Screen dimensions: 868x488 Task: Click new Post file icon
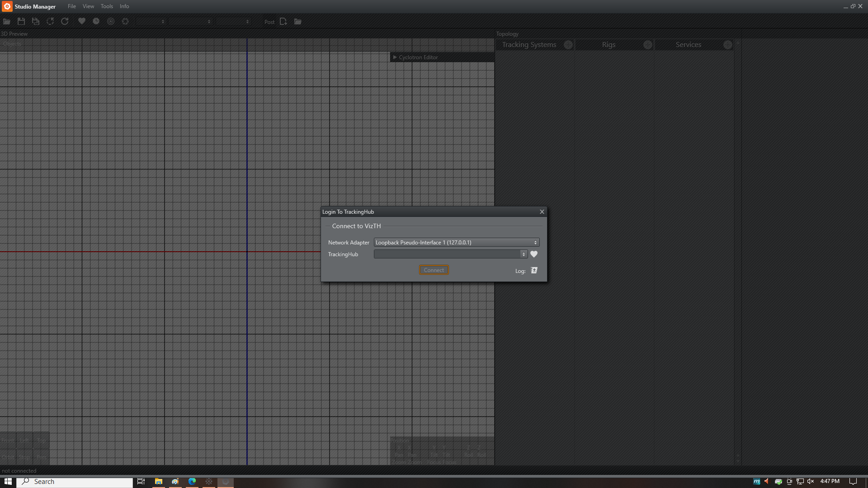point(283,22)
